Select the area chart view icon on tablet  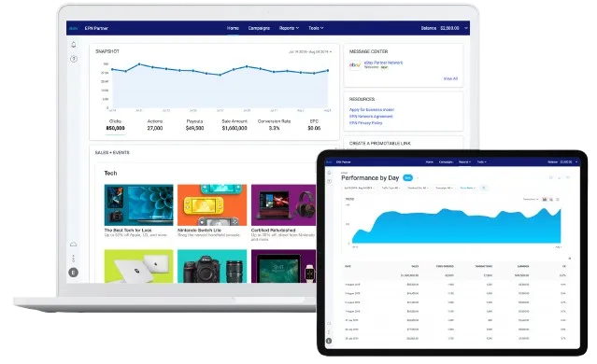click(x=545, y=200)
